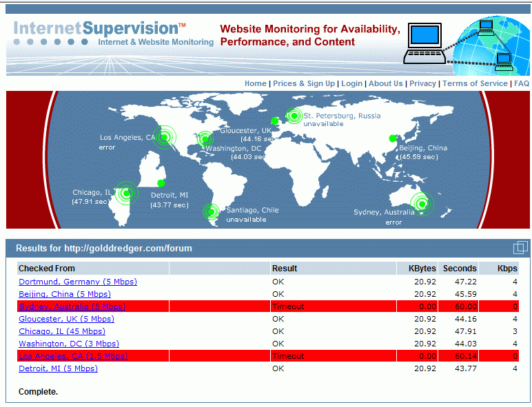Click the 43.77 seconds table value

pyautogui.click(x=466, y=368)
